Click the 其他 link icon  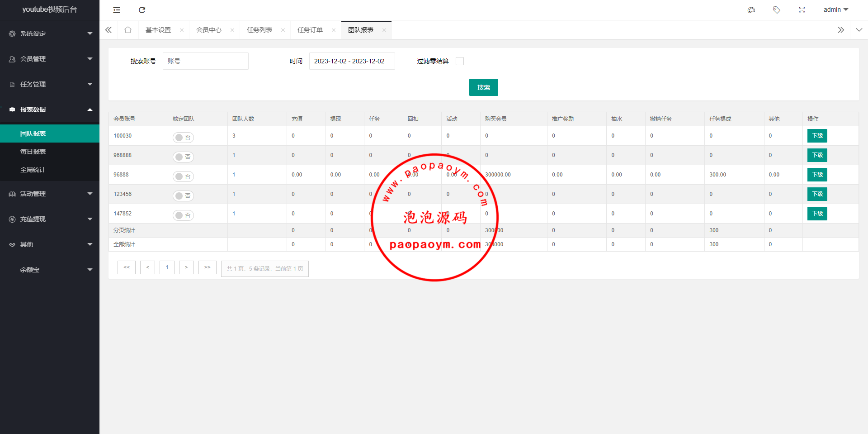pyautogui.click(x=12, y=245)
